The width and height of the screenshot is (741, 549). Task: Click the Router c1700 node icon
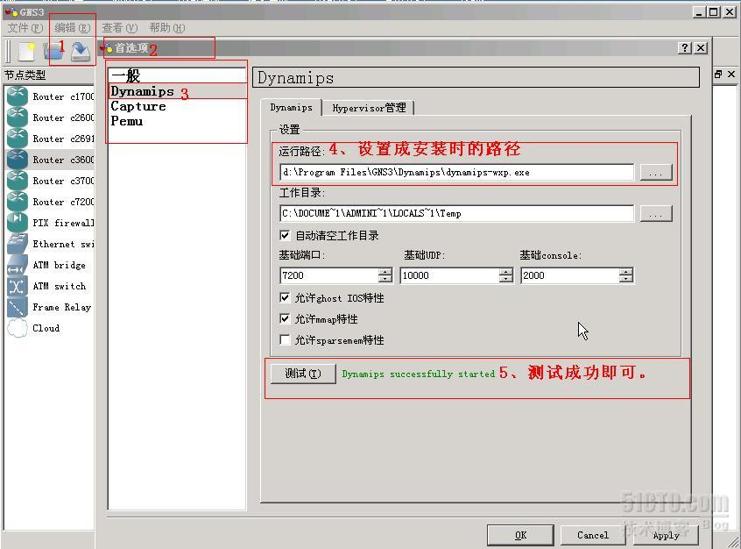tap(17, 97)
